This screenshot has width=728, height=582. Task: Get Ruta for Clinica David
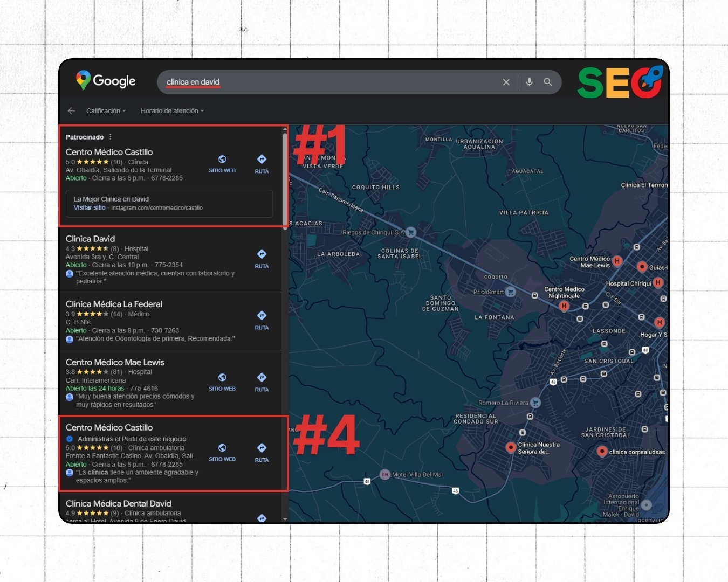click(262, 259)
